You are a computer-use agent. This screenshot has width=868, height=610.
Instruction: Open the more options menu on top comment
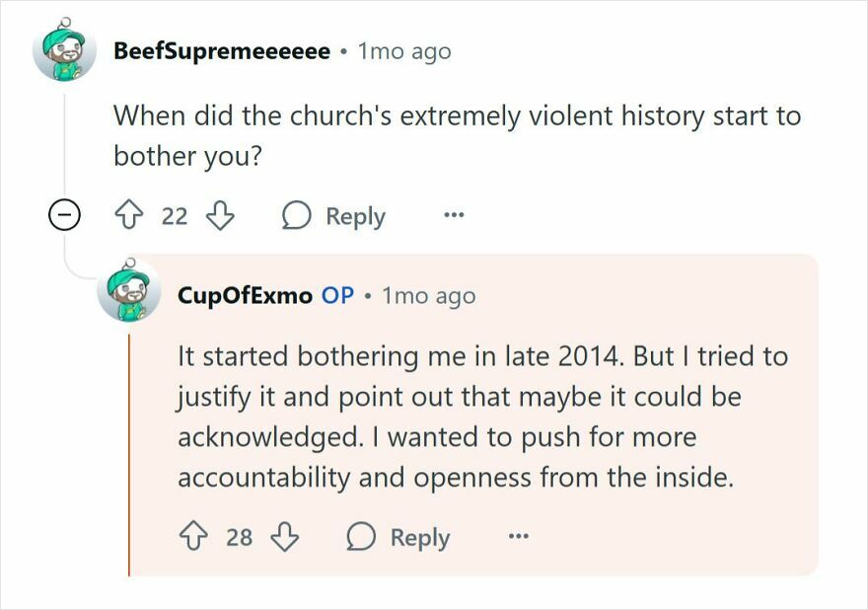452,215
